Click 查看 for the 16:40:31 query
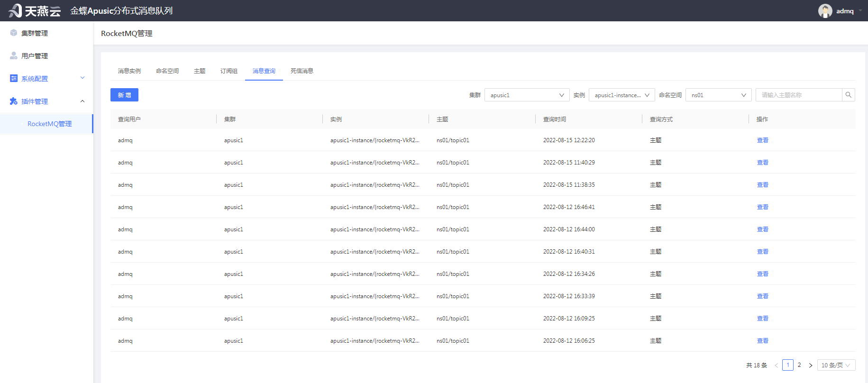This screenshot has width=868, height=383. pos(763,251)
